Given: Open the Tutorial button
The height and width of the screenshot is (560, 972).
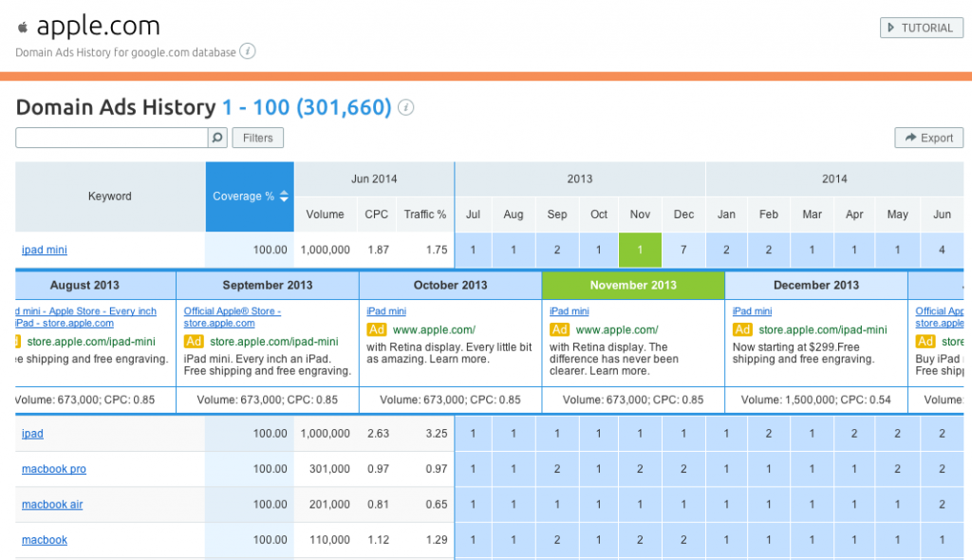Looking at the screenshot, I should [x=921, y=28].
